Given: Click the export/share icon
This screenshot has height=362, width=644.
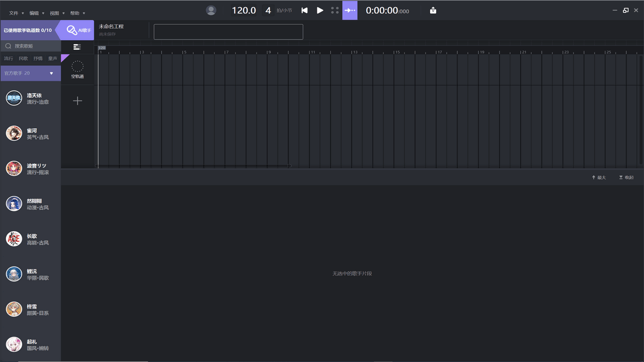Looking at the screenshot, I should (x=433, y=10).
